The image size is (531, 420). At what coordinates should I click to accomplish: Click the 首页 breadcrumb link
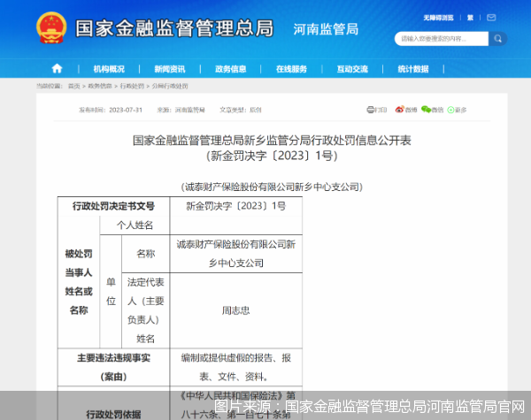pyautogui.click(x=73, y=86)
